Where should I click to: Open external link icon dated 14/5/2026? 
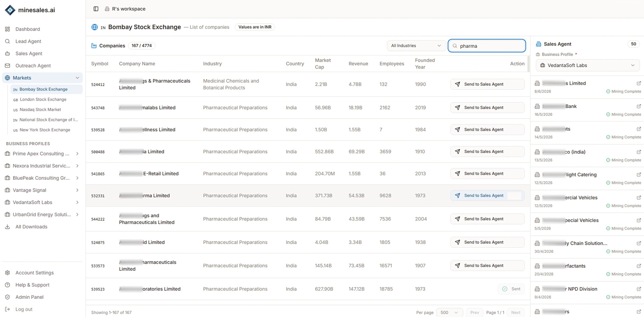pyautogui.click(x=638, y=129)
